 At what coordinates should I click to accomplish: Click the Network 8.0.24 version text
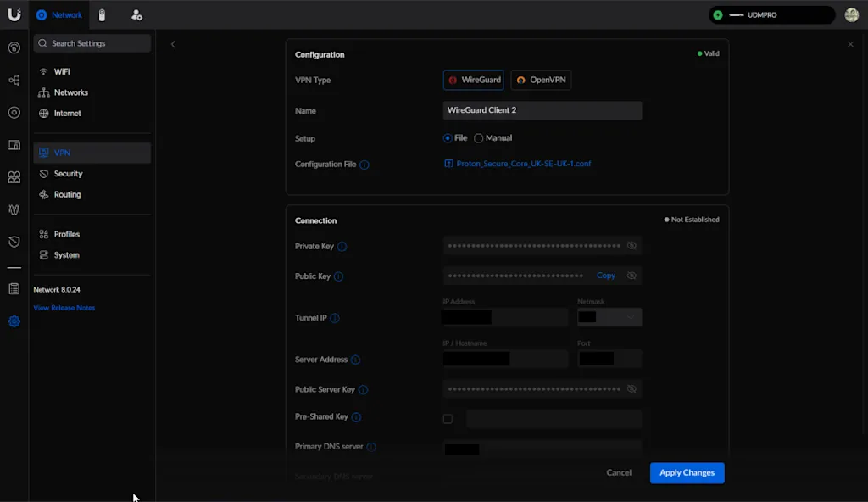click(57, 290)
